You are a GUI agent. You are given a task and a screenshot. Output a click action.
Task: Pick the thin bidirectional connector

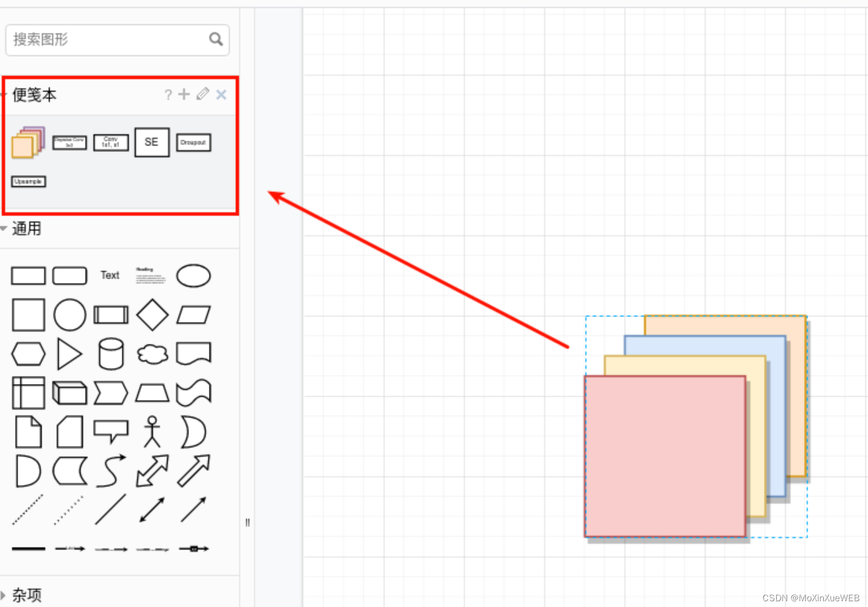[152, 509]
